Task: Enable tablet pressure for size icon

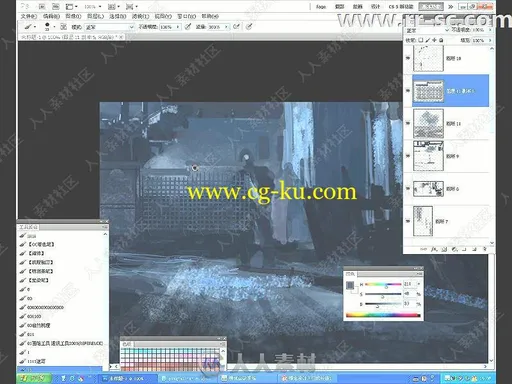Action: click(x=249, y=27)
